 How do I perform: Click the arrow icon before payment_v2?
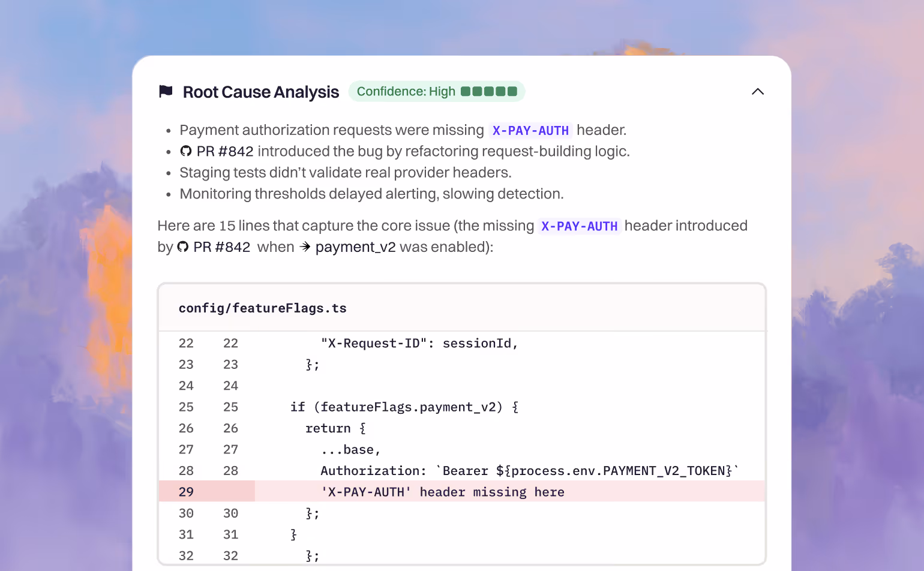[x=305, y=247]
